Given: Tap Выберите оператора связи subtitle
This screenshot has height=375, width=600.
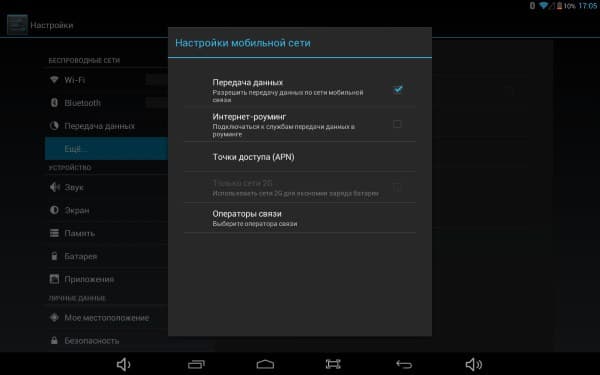Looking at the screenshot, I should pos(255,224).
